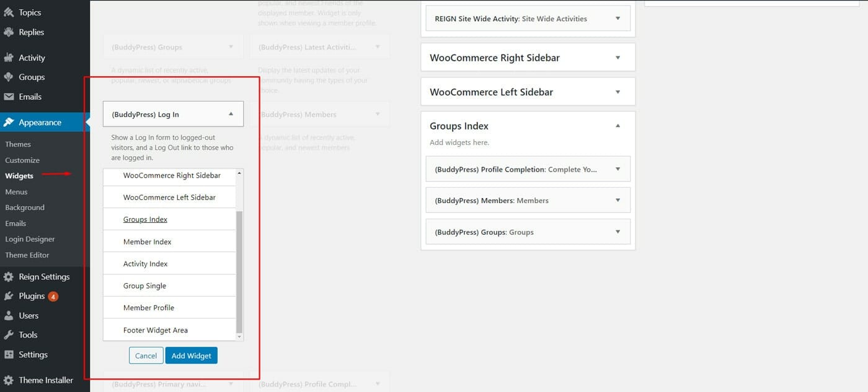Expand the WooCommerce Right Sidebar panel
This screenshot has height=392, width=868.
point(618,58)
